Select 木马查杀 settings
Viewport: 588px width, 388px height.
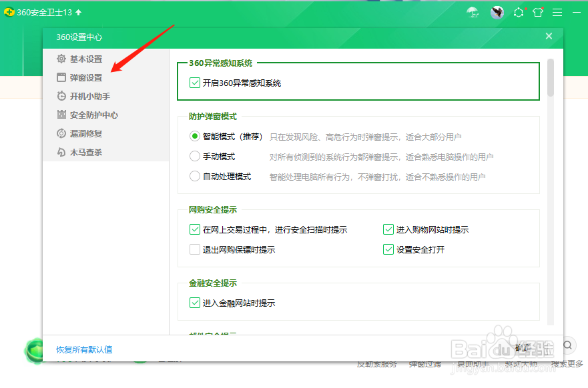pos(86,153)
